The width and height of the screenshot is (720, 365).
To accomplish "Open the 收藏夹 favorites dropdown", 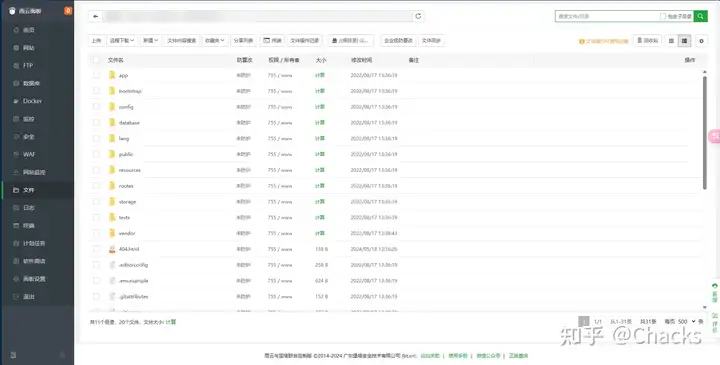I will coord(215,40).
